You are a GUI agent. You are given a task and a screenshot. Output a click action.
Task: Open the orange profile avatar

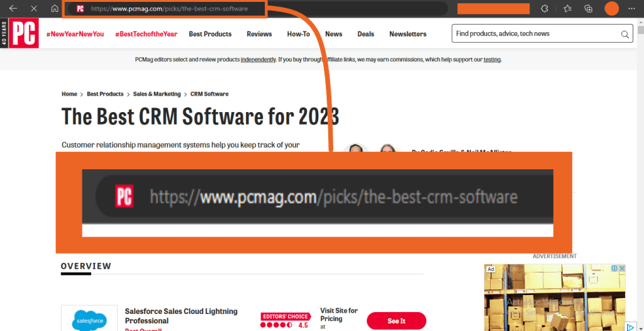(611, 9)
